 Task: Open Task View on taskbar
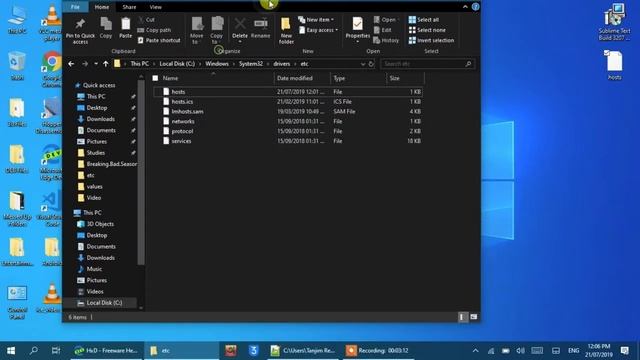click(x=56, y=351)
